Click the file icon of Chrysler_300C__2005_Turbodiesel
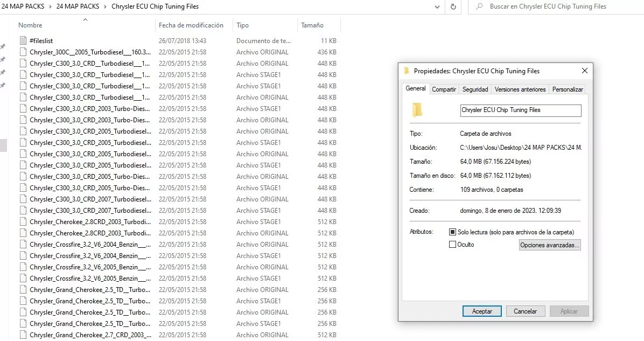The height and width of the screenshot is (341, 644). tap(23, 52)
